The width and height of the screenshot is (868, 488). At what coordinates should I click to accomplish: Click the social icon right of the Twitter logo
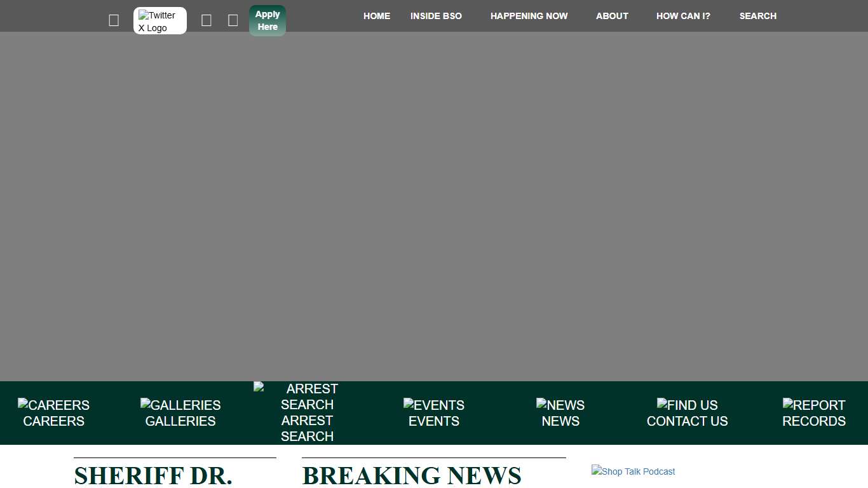click(206, 20)
